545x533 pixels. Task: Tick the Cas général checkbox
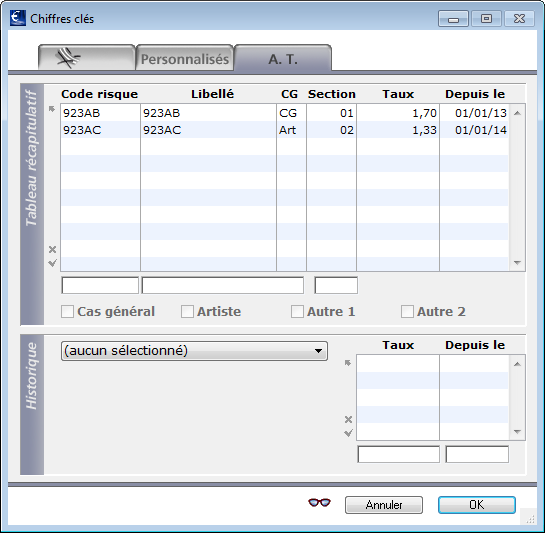tap(67, 312)
